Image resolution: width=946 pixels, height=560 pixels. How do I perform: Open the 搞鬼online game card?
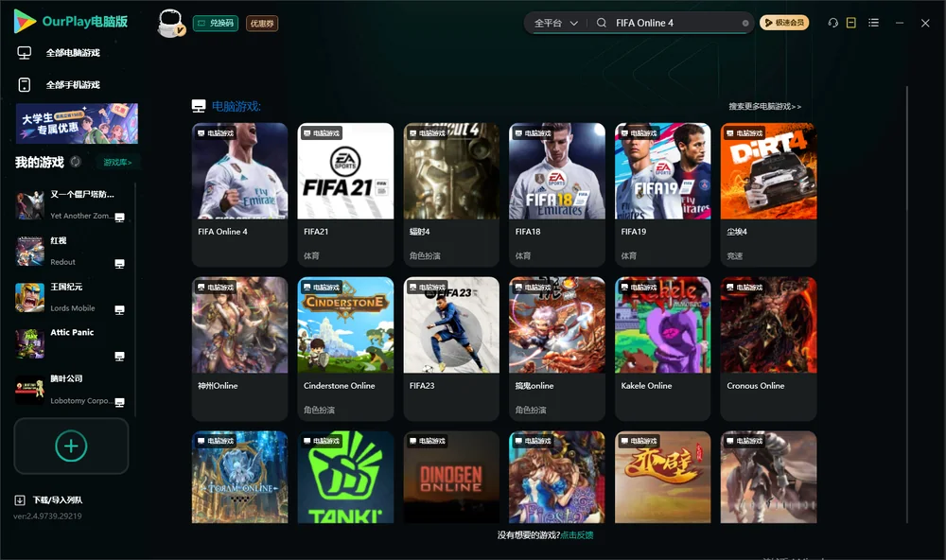557,349
